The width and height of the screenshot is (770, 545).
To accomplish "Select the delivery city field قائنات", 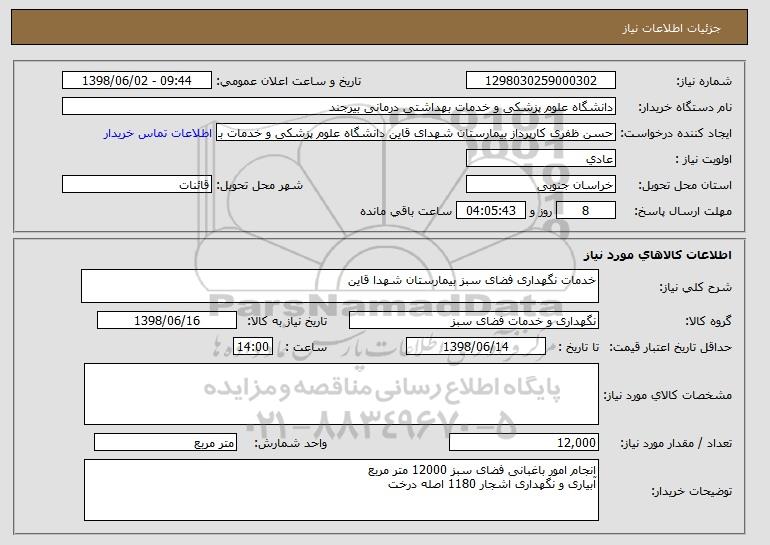I will 137,185.
